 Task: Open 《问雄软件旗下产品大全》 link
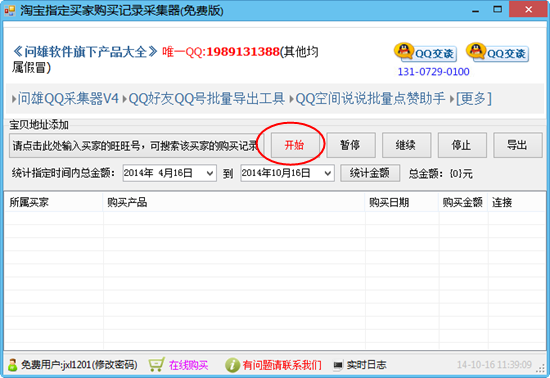click(x=85, y=52)
